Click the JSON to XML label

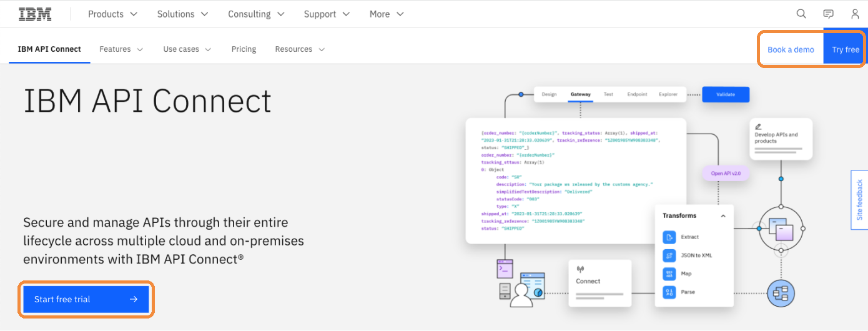(x=696, y=255)
